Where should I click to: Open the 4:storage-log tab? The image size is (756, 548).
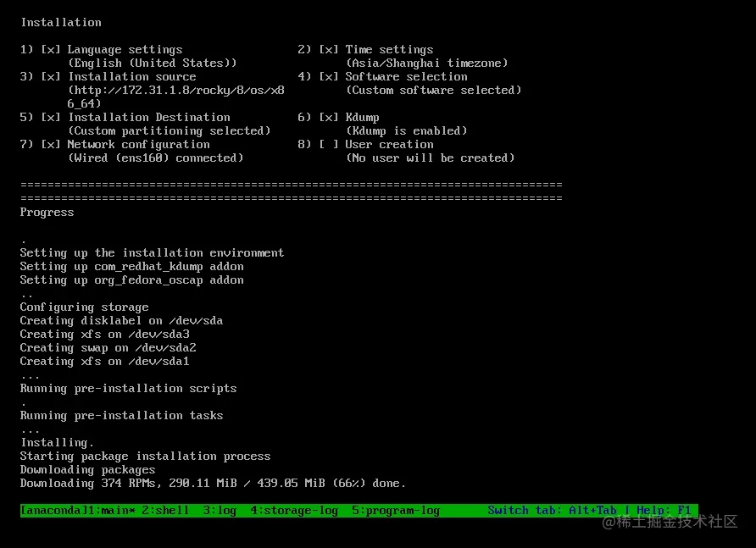pyautogui.click(x=294, y=511)
